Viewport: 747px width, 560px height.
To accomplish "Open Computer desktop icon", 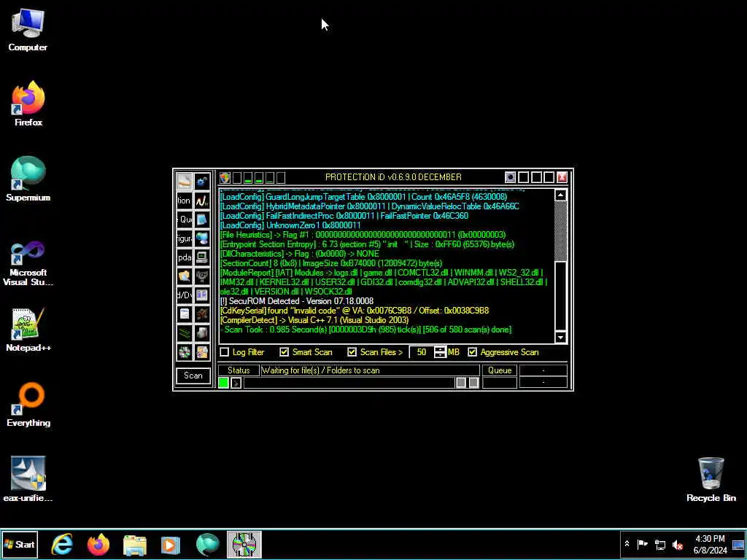I will pyautogui.click(x=28, y=29).
